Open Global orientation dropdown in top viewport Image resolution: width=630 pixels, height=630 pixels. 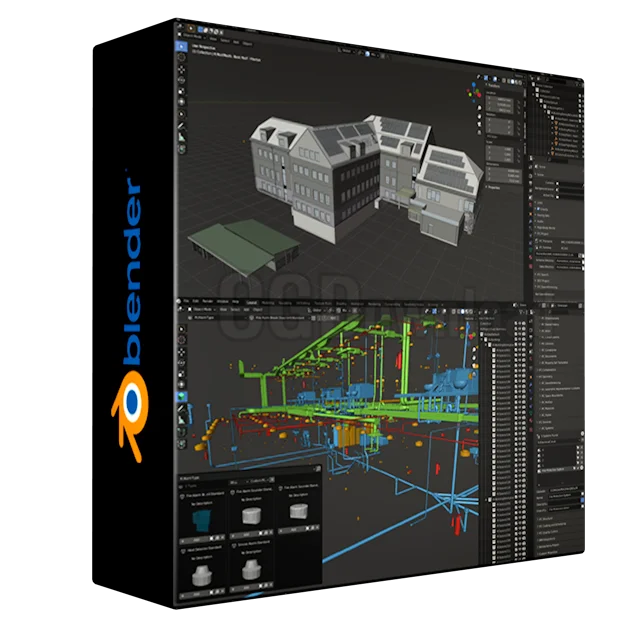pyautogui.click(x=346, y=51)
